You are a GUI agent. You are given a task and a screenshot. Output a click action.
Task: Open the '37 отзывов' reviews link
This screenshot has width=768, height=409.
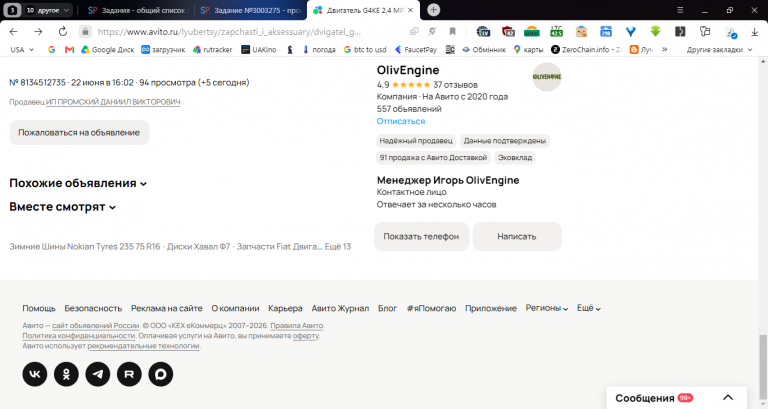tap(455, 85)
